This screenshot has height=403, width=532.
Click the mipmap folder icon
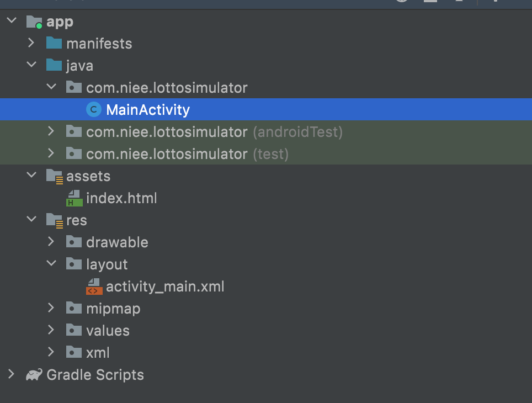coord(74,307)
